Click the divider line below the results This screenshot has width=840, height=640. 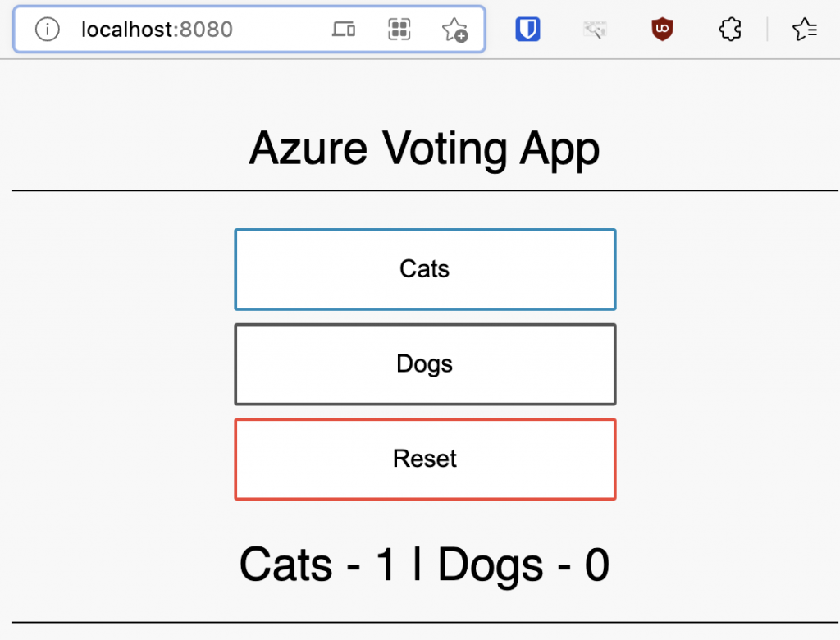click(x=425, y=622)
